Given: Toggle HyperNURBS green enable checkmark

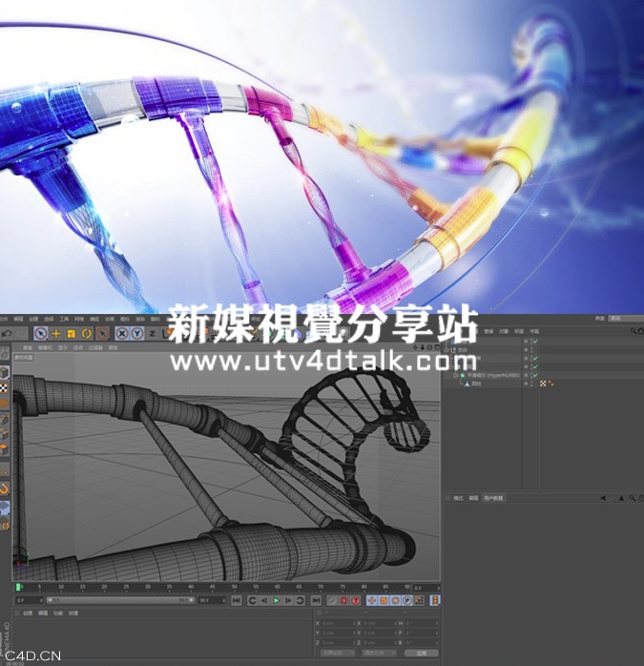Looking at the screenshot, I should 535,376.
